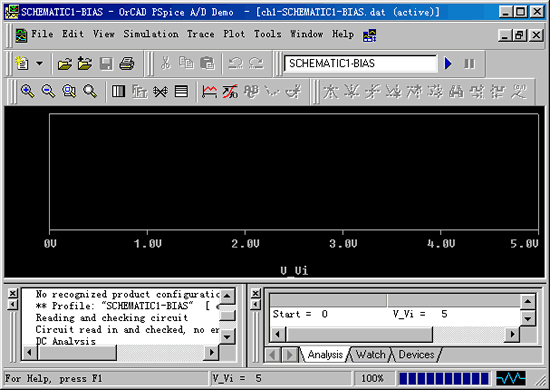Click the output log horizontal scrollbar thumb
This screenshot has width=550, height=390.
pyautogui.click(x=77, y=352)
